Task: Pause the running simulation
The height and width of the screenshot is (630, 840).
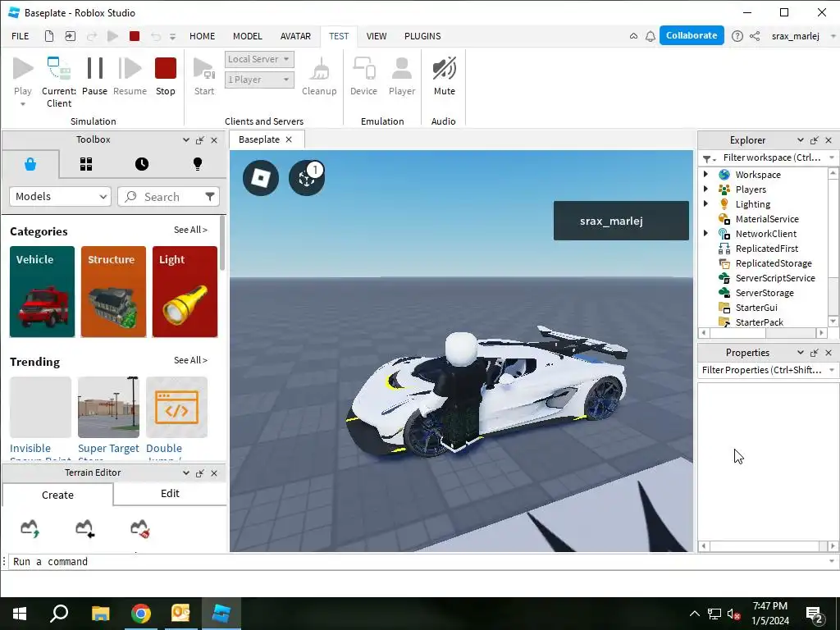Action: pyautogui.click(x=95, y=75)
